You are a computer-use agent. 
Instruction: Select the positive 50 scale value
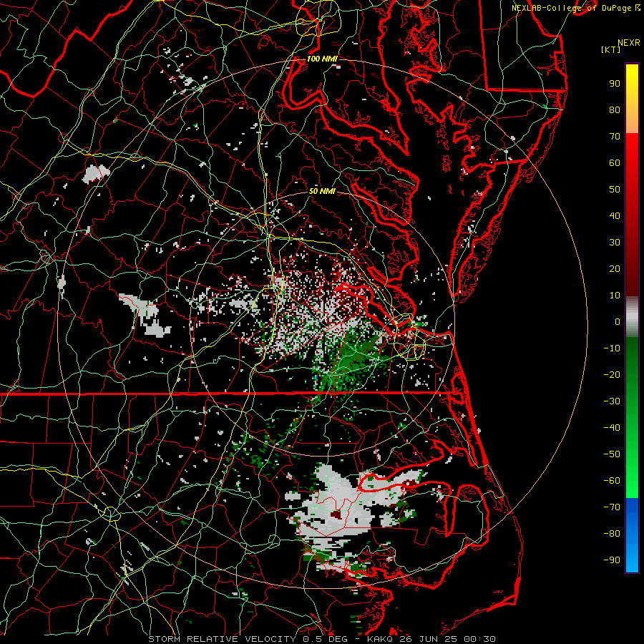[615, 190]
